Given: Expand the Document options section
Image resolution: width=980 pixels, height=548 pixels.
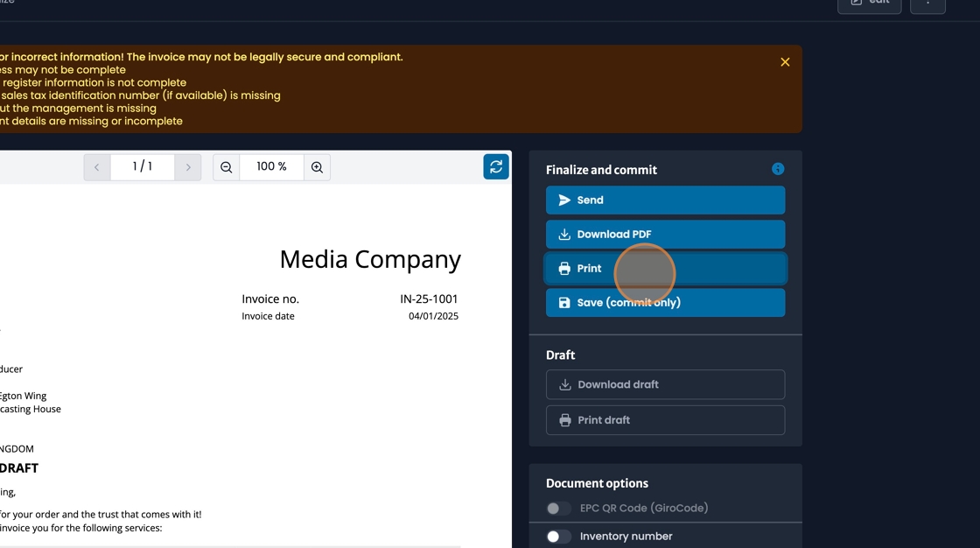Looking at the screenshot, I should pyautogui.click(x=596, y=482).
